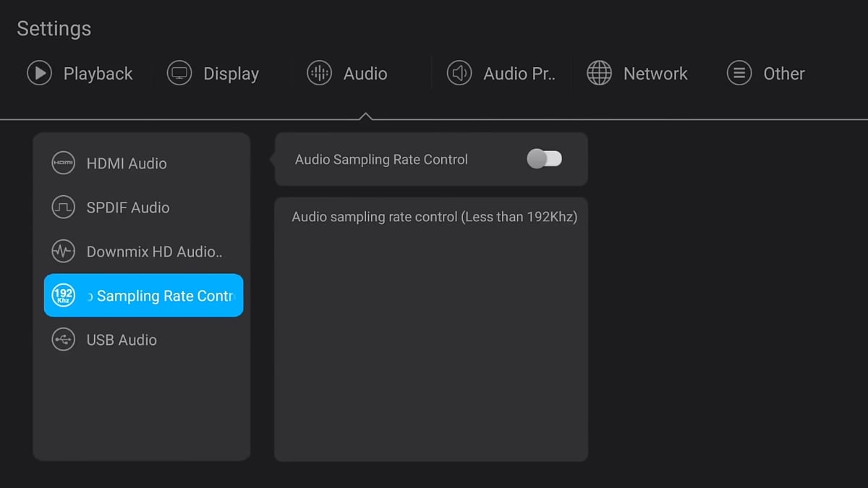Click the 192 Khz sampling rate icon
The width and height of the screenshot is (868, 488).
click(x=64, y=295)
